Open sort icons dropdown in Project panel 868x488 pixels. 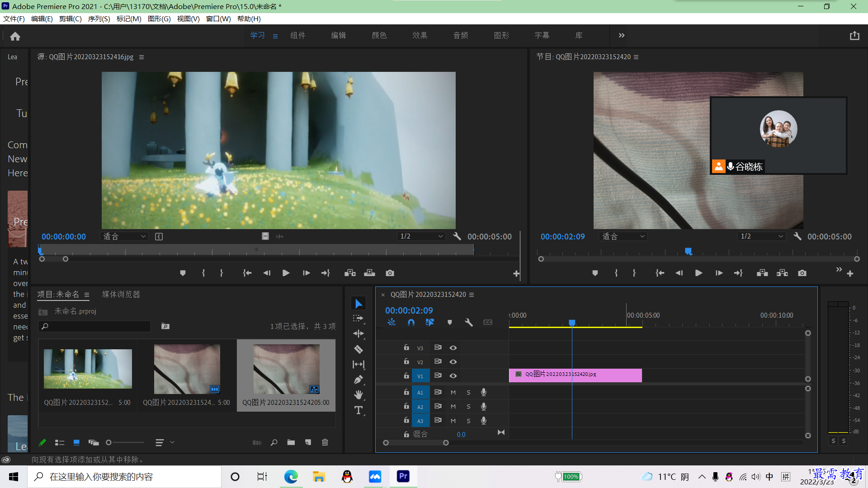pos(164,442)
